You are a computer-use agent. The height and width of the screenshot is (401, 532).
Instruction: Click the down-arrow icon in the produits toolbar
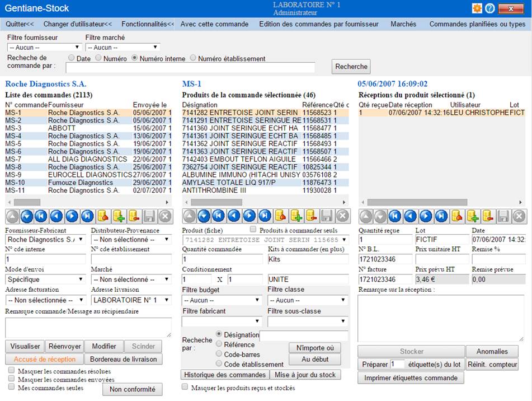point(204,216)
